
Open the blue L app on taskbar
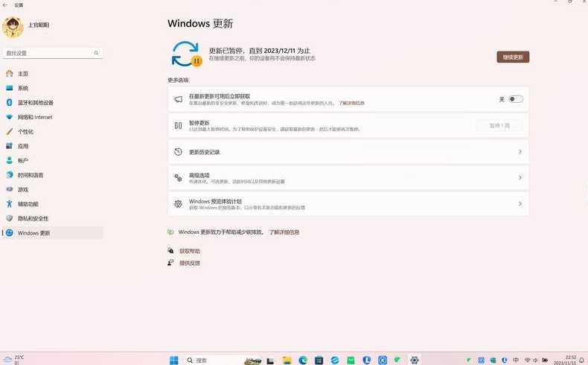[x=367, y=360]
